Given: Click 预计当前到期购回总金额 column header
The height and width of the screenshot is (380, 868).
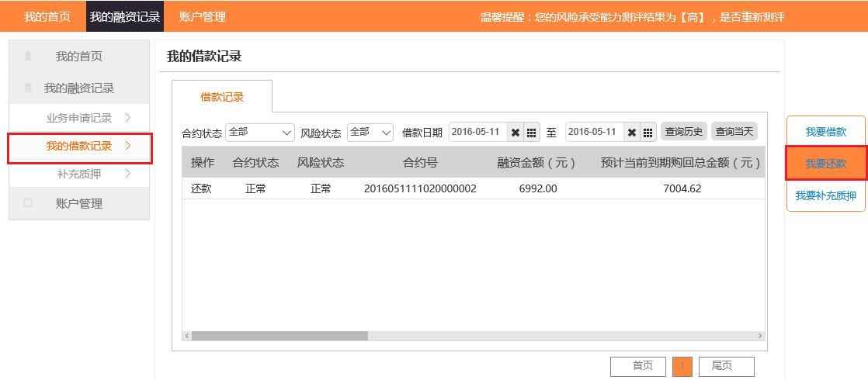Looking at the screenshot, I should (682, 163).
